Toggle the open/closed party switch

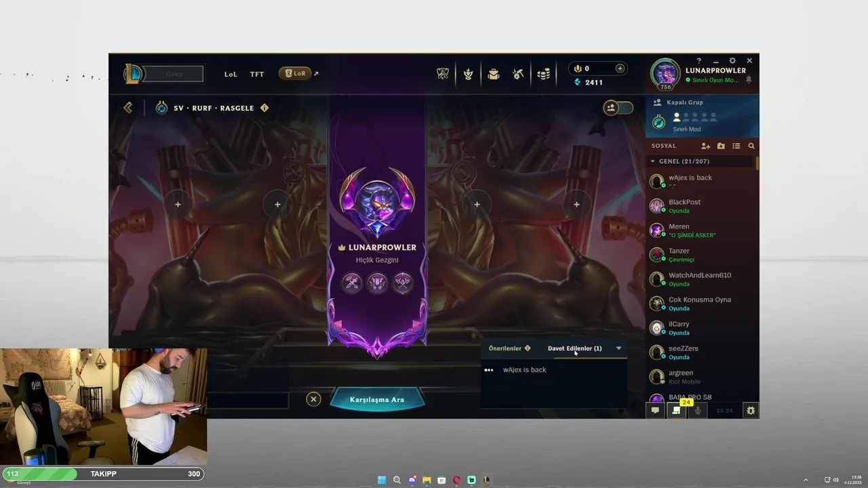[618, 108]
